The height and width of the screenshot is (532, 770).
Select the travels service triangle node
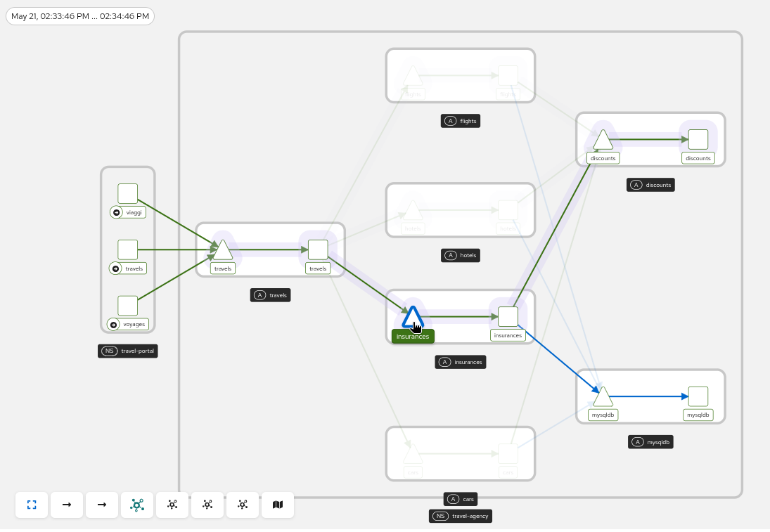(222, 250)
